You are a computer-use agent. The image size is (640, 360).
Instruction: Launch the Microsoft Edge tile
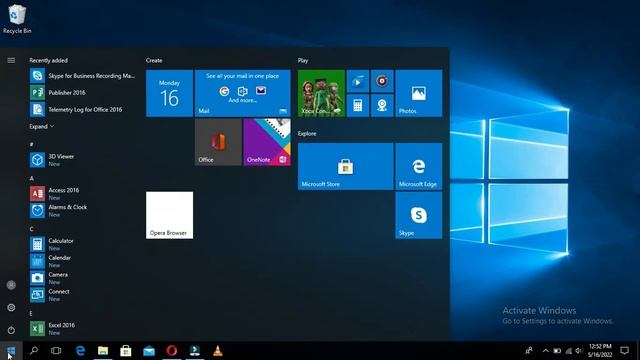coord(419,166)
